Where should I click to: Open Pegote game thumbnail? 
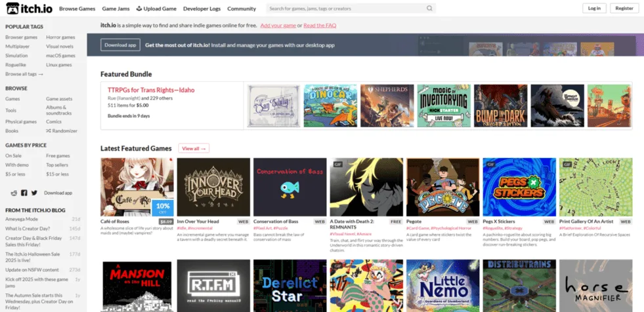coord(442,187)
